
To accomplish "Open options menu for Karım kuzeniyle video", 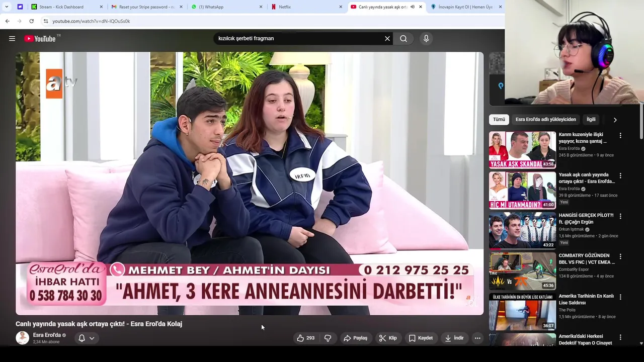I will pyautogui.click(x=620, y=136).
